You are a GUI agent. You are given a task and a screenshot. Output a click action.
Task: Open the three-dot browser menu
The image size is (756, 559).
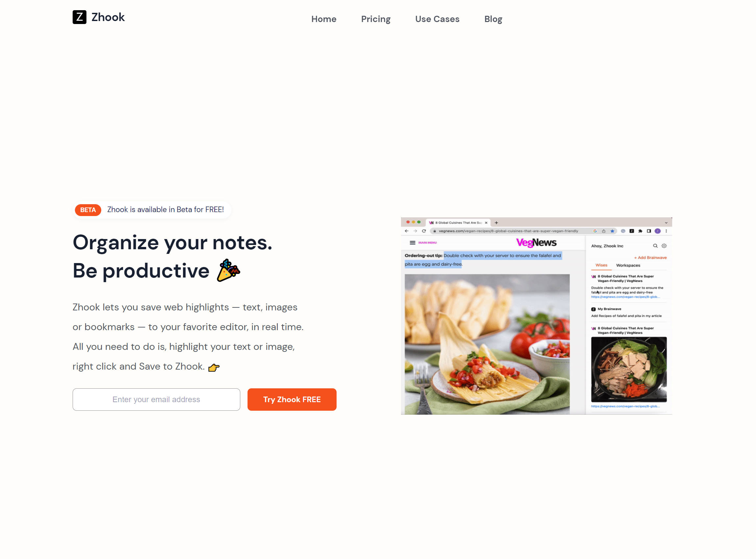[666, 231]
